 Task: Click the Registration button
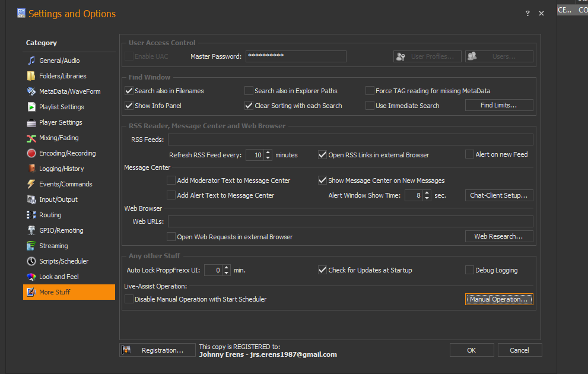(x=157, y=350)
